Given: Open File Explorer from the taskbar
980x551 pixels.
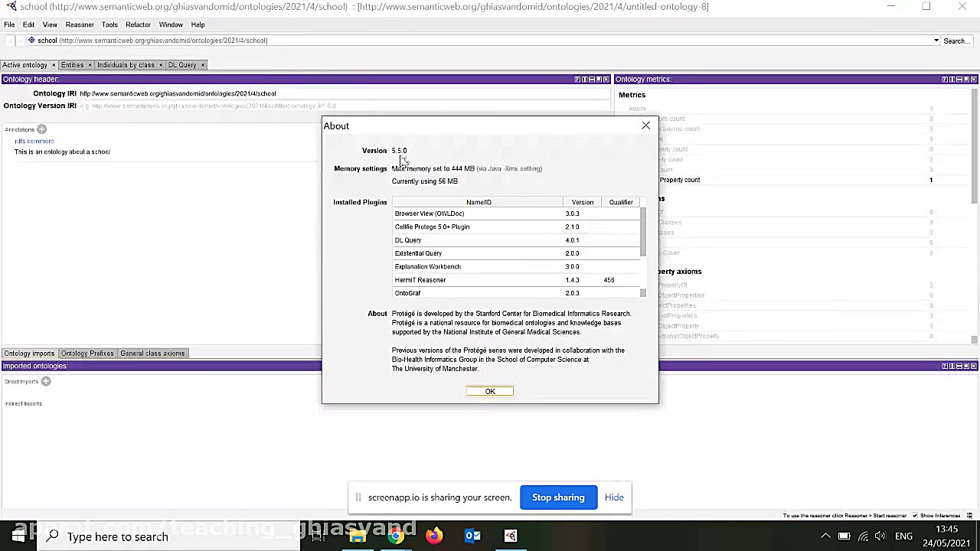Looking at the screenshot, I should [x=358, y=536].
